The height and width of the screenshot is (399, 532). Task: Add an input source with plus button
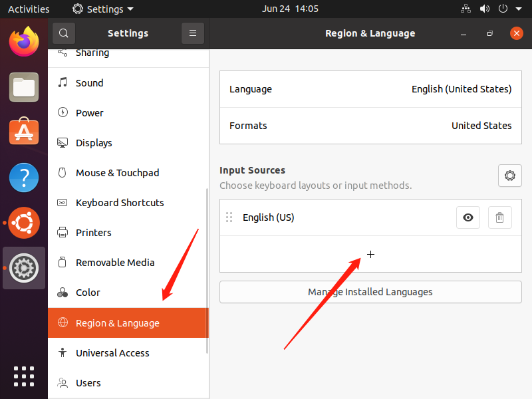pos(370,254)
